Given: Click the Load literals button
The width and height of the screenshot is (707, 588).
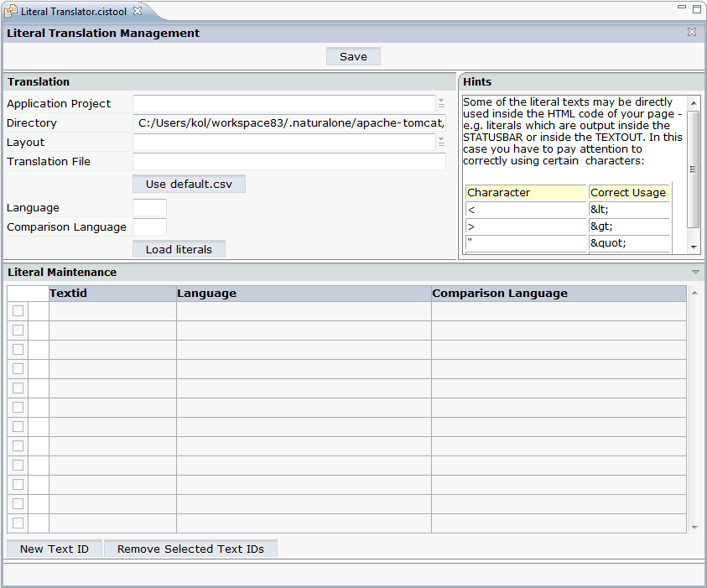Looking at the screenshot, I should 179,249.
